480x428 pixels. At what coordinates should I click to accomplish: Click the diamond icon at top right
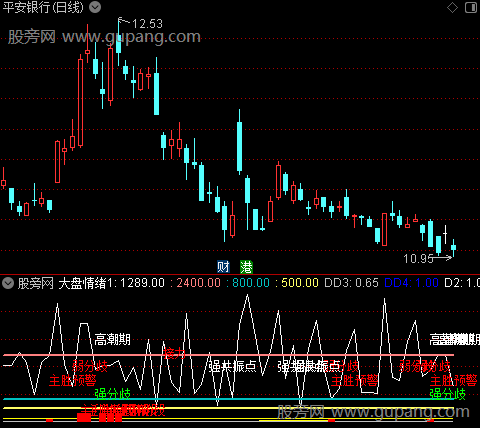[452, 7]
